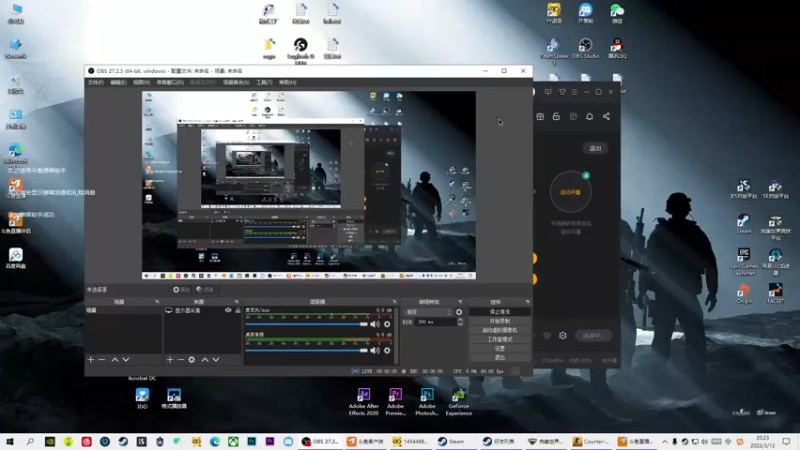The width and height of the screenshot is (800, 450).
Task: Toggle visibility eye of 显示器采集 source
Action: click(x=228, y=310)
